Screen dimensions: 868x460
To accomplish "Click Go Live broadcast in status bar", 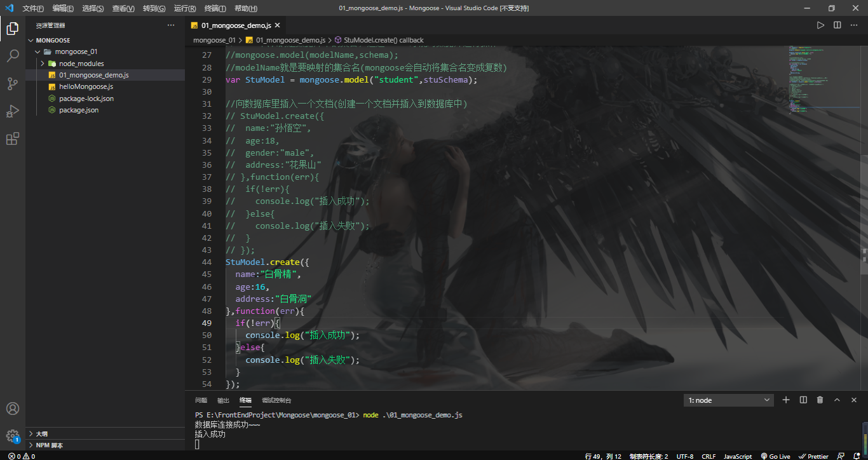I will click(x=775, y=456).
